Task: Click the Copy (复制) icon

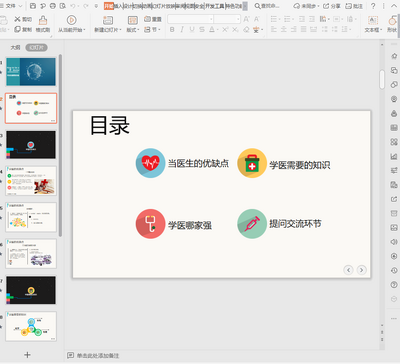Action: click(18, 29)
